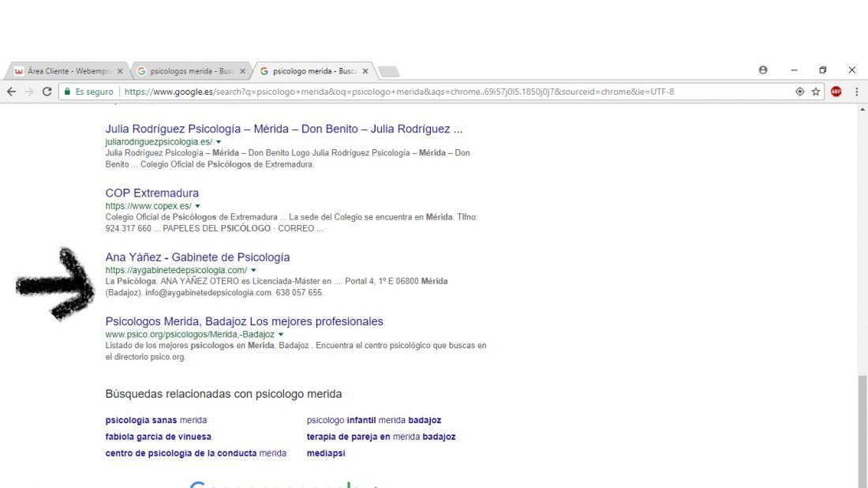Screen dimensions: 868x488
Task: Click the https://aygabinetedepsicologia.com/ green URL
Action: tap(176, 270)
